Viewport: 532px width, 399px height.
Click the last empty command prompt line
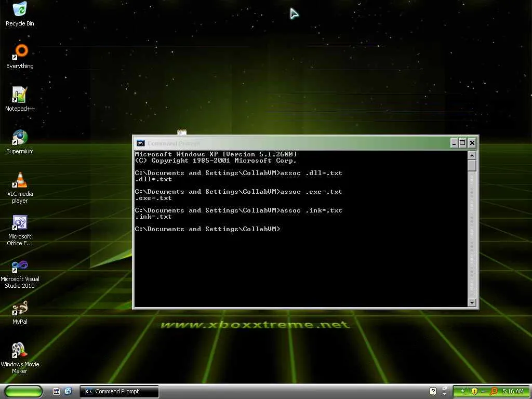(208, 229)
